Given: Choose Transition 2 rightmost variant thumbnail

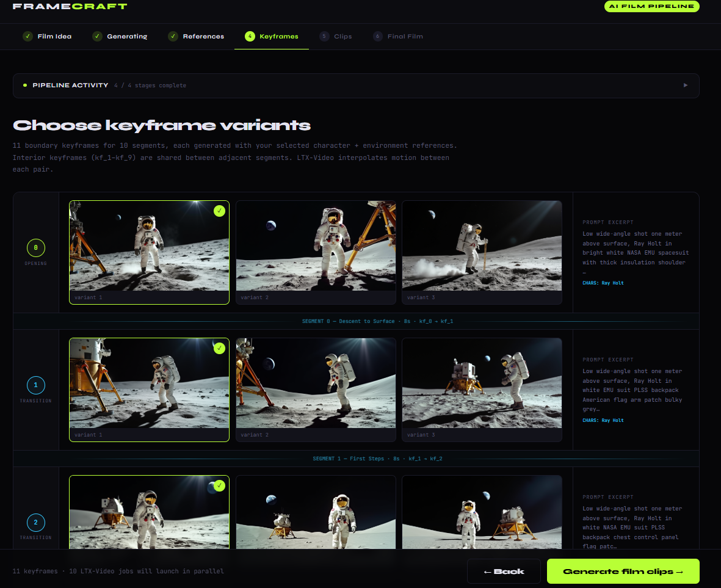Looking at the screenshot, I should click(482, 512).
